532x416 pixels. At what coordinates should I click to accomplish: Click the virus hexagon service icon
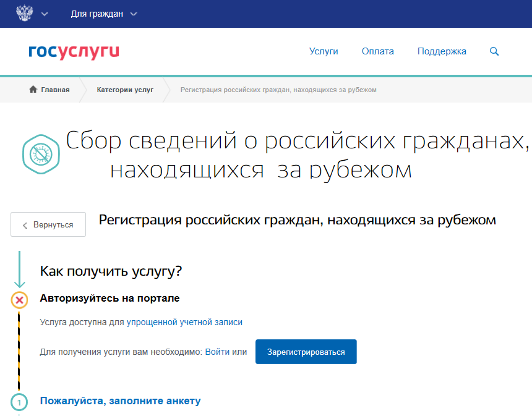(x=41, y=155)
